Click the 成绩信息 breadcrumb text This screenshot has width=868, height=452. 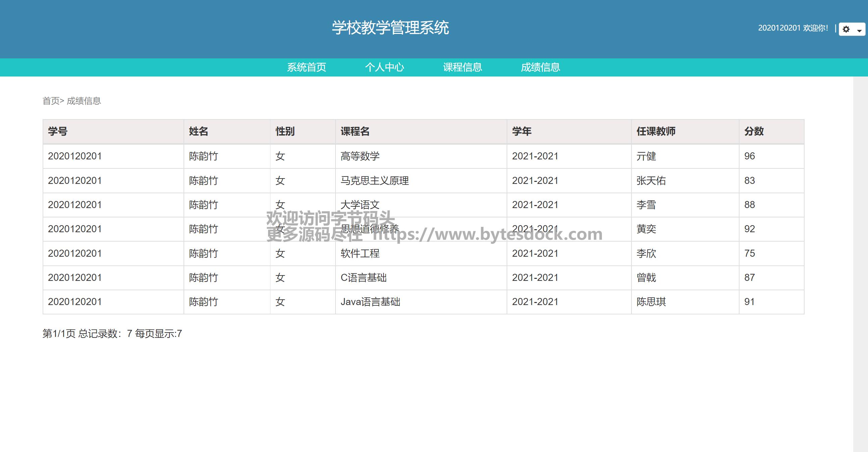click(84, 101)
